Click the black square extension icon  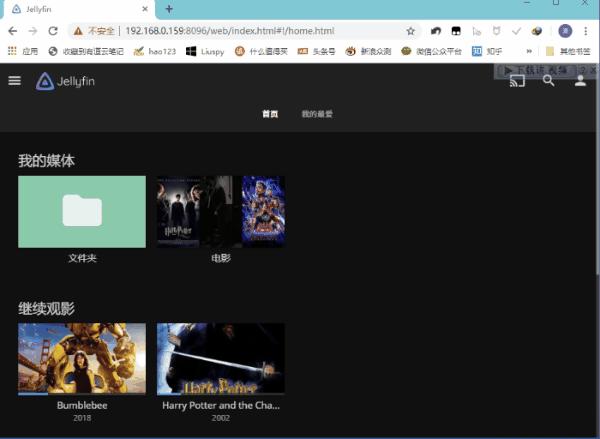click(x=456, y=31)
